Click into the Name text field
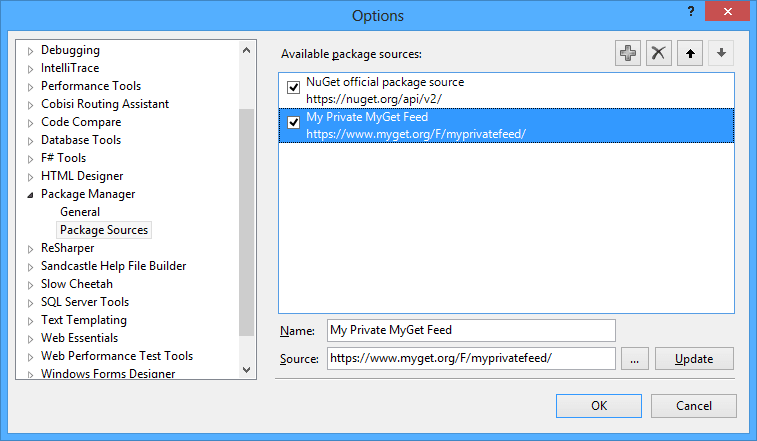Image resolution: width=757 pixels, height=441 pixels. tap(470, 330)
